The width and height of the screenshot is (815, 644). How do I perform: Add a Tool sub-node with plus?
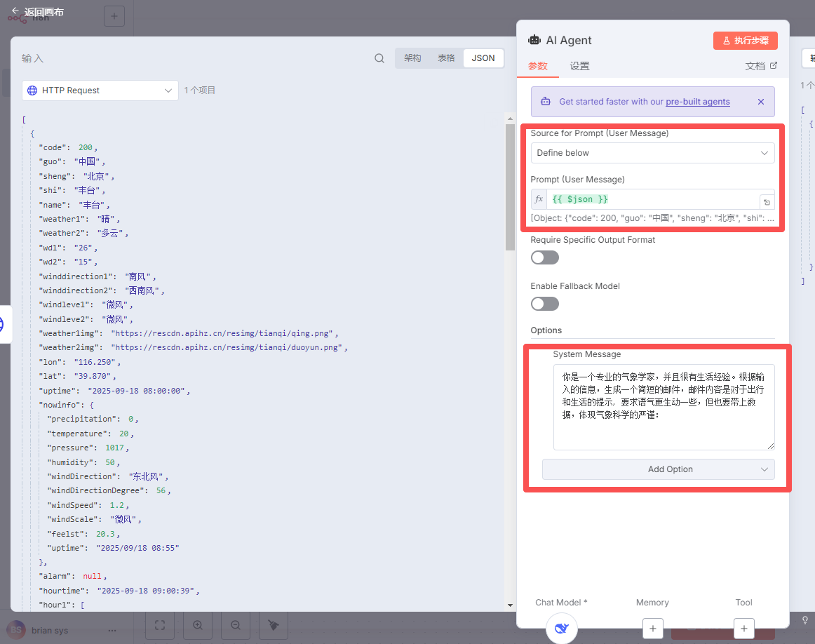coord(743,629)
